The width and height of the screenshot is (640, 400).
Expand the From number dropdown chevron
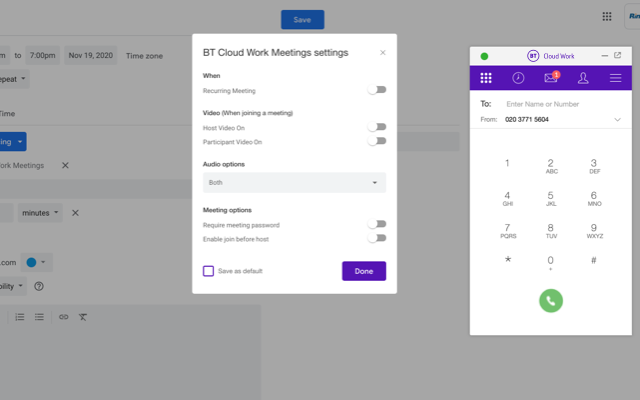(617, 120)
